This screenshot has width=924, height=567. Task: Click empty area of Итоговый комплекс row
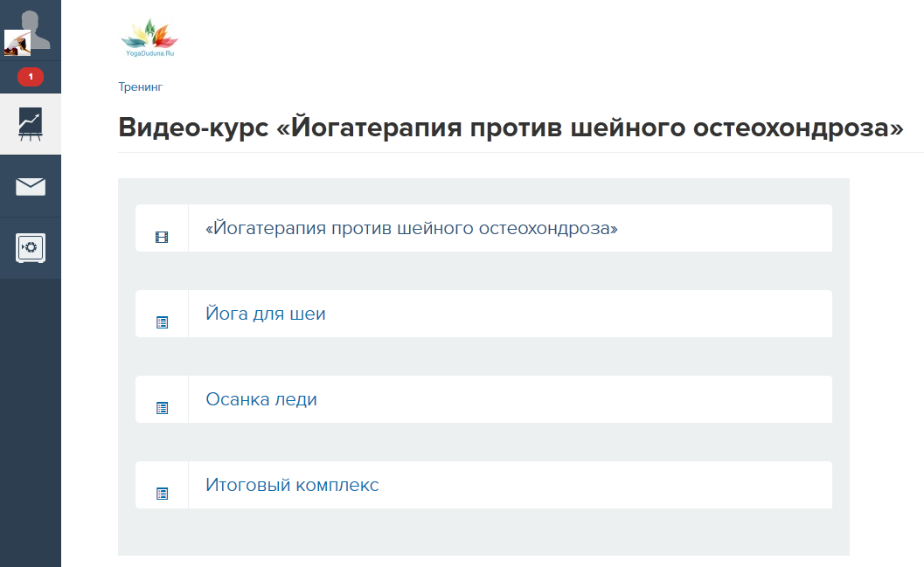pos(605,485)
